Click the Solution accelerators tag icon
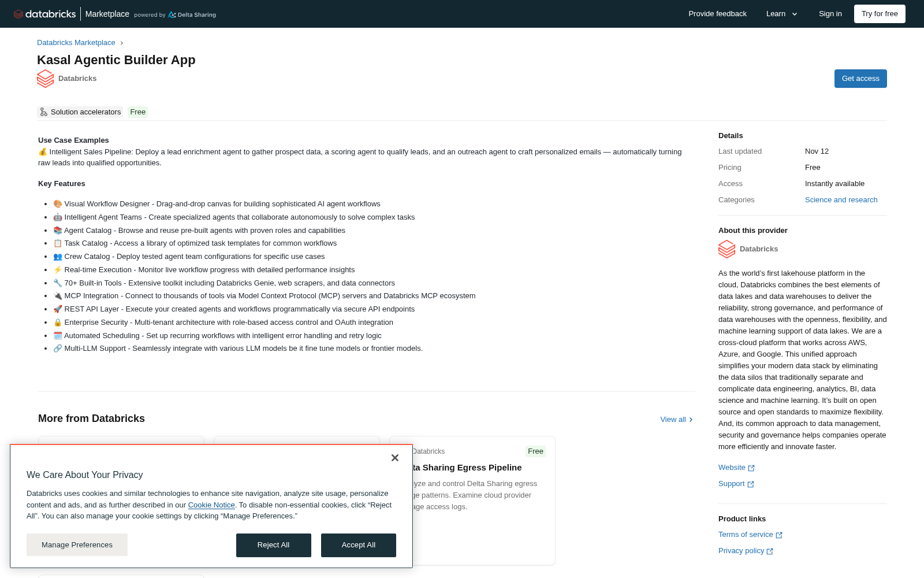This screenshot has height=578, width=924. [43, 112]
